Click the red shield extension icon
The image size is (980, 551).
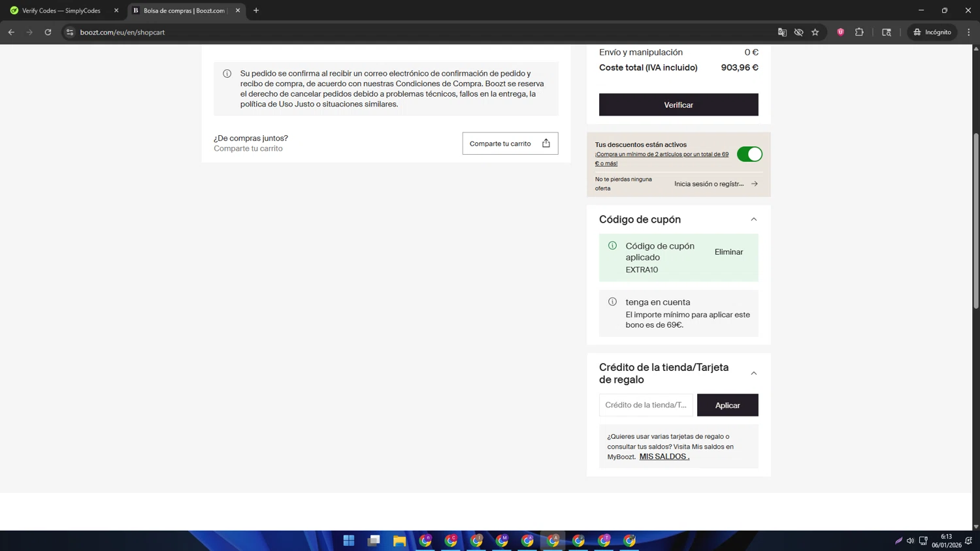pyautogui.click(x=841, y=32)
